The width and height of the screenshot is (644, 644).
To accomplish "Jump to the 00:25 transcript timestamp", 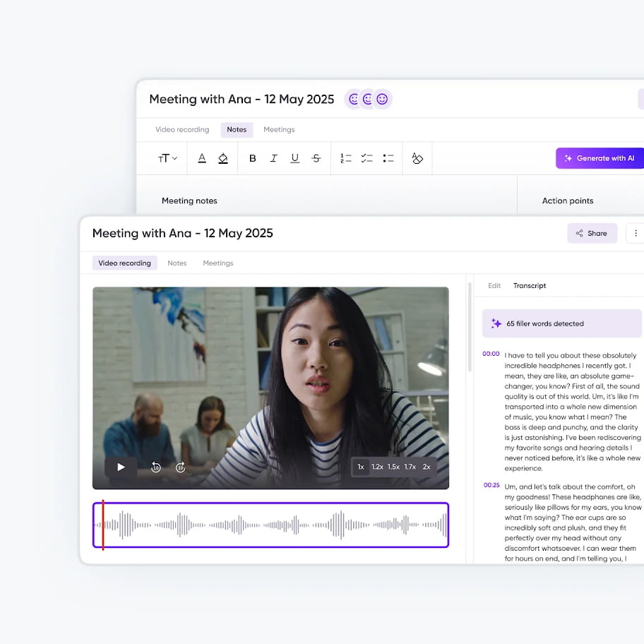I will coord(491,485).
